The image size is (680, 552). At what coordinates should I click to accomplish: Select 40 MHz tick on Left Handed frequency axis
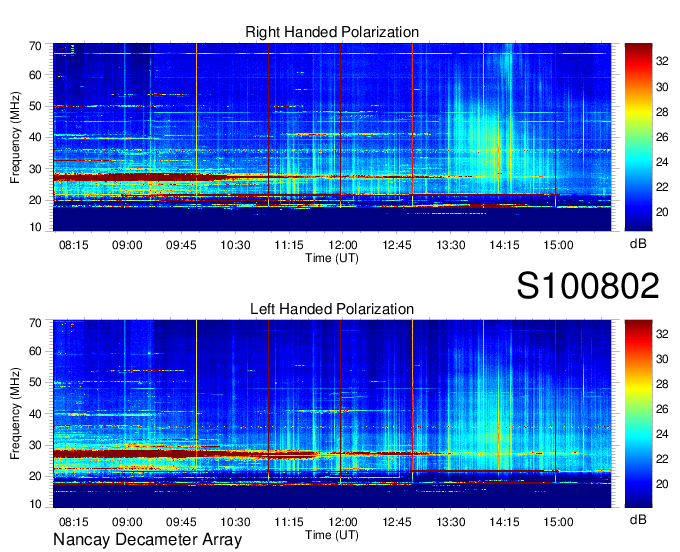35,414
